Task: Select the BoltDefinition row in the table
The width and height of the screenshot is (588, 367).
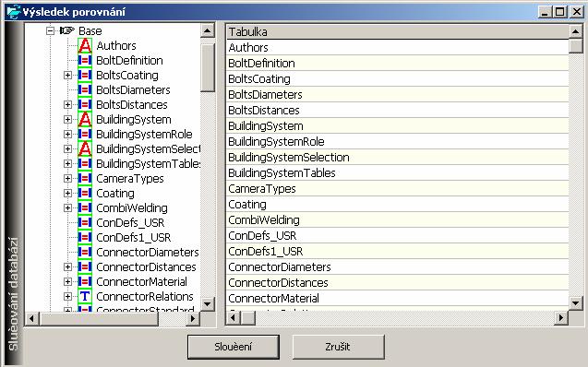Action: 398,64
